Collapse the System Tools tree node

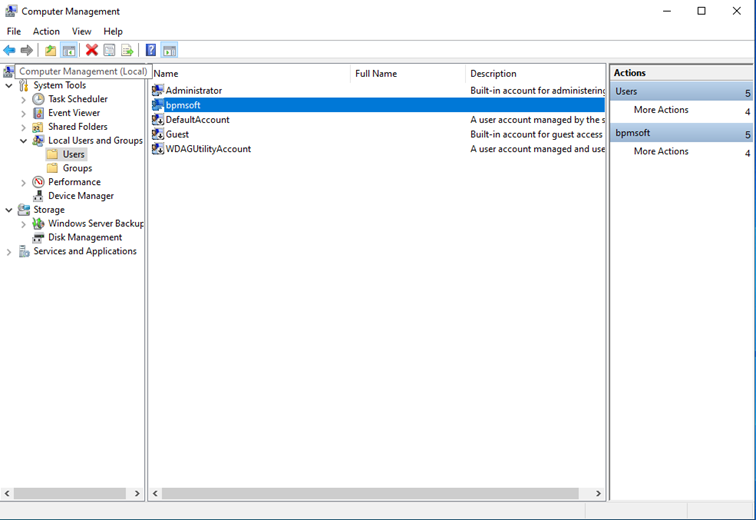pos(9,86)
